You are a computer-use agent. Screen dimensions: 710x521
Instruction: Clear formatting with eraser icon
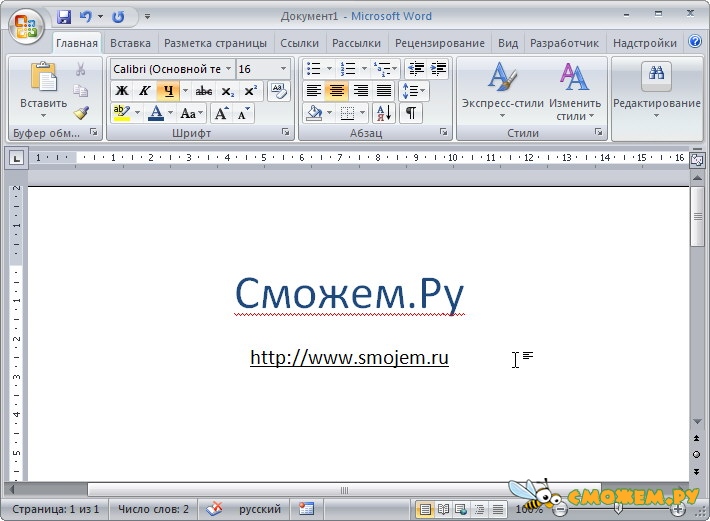[x=278, y=91]
